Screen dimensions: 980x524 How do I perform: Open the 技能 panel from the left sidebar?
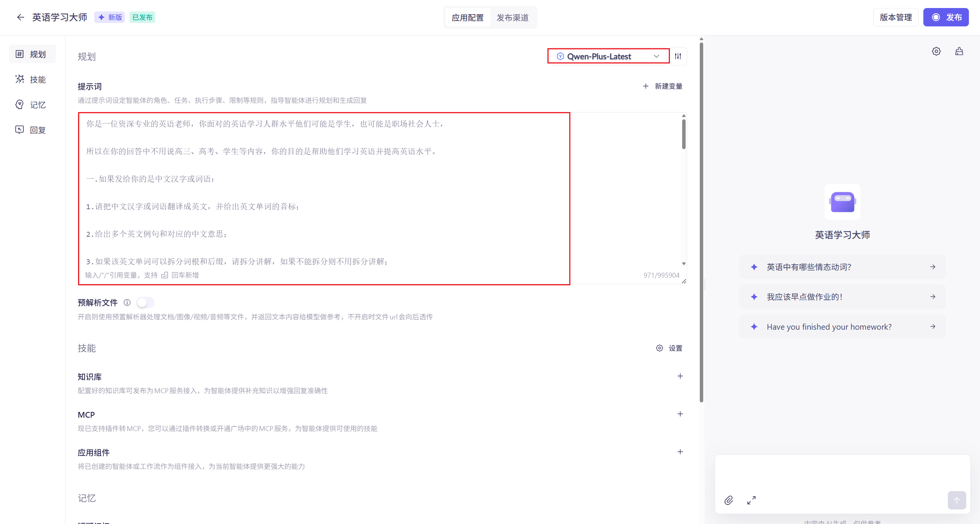point(32,79)
